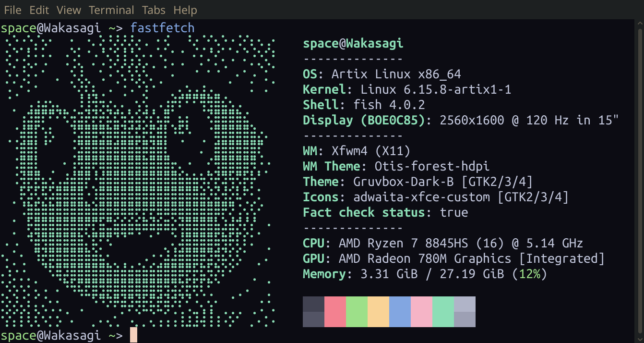644x343 pixels.
Task: Click the 'OS: Artix Linux x86_64' line
Action: (382, 74)
